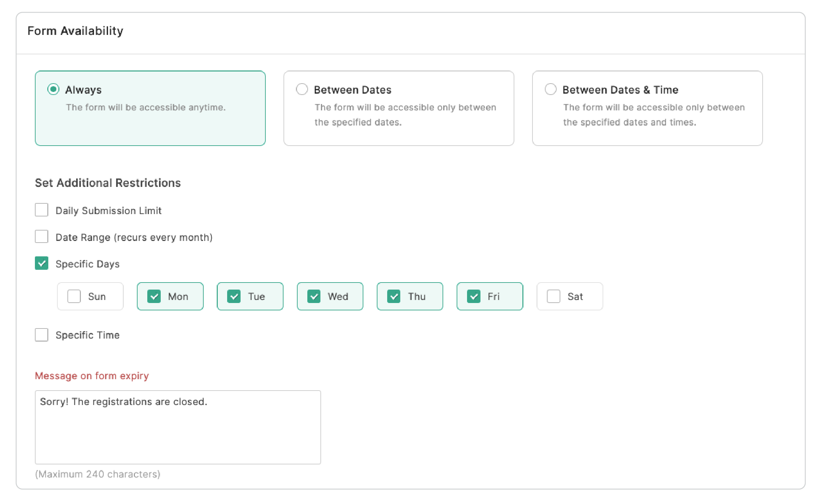Uncheck the Wed day checkbox
Image resolution: width=820 pixels, height=504 pixels.
tap(314, 296)
